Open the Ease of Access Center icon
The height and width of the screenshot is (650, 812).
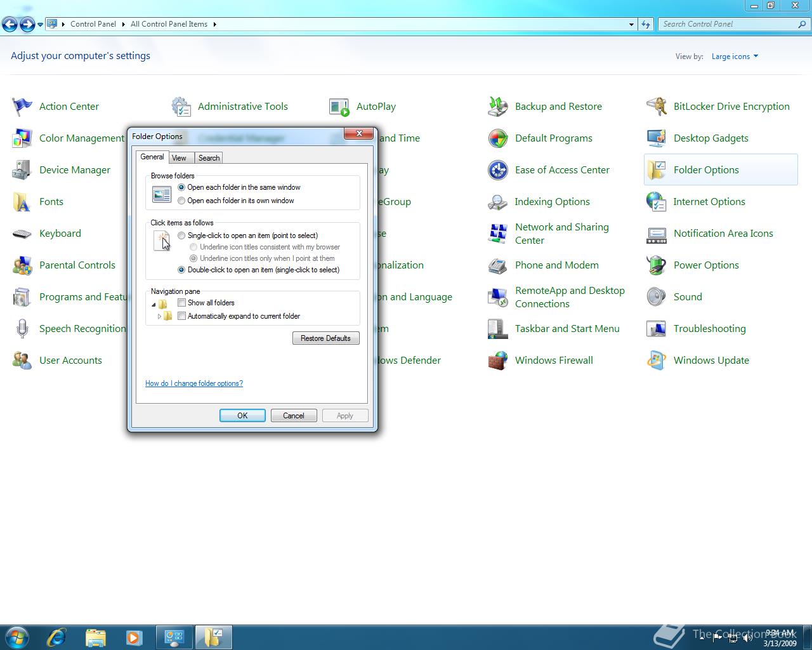point(498,170)
